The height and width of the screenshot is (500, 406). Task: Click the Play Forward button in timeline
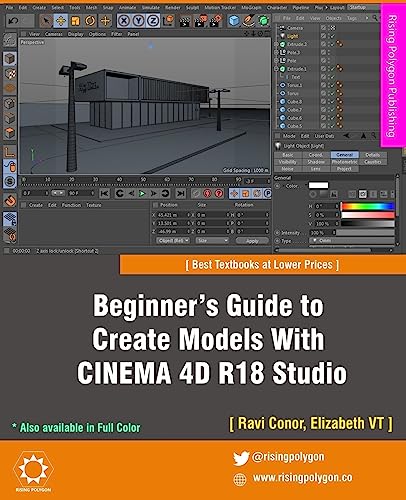point(142,193)
